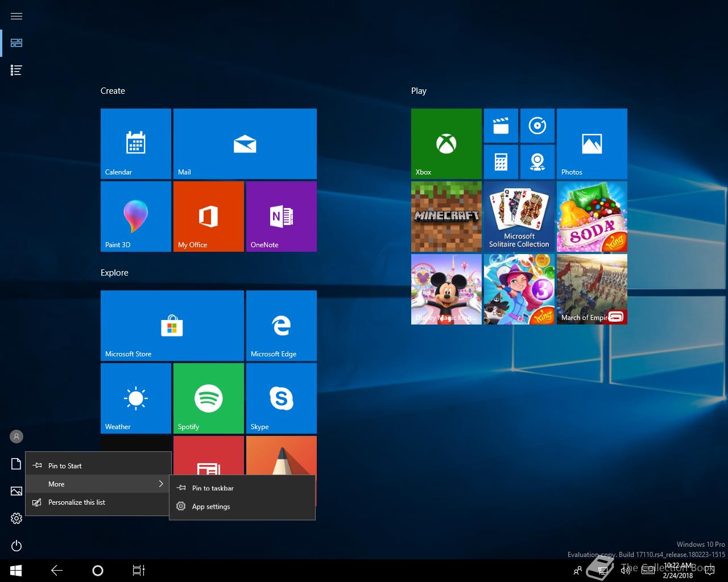
Task: Open the Pictures sidebar icon
Action: (16, 491)
